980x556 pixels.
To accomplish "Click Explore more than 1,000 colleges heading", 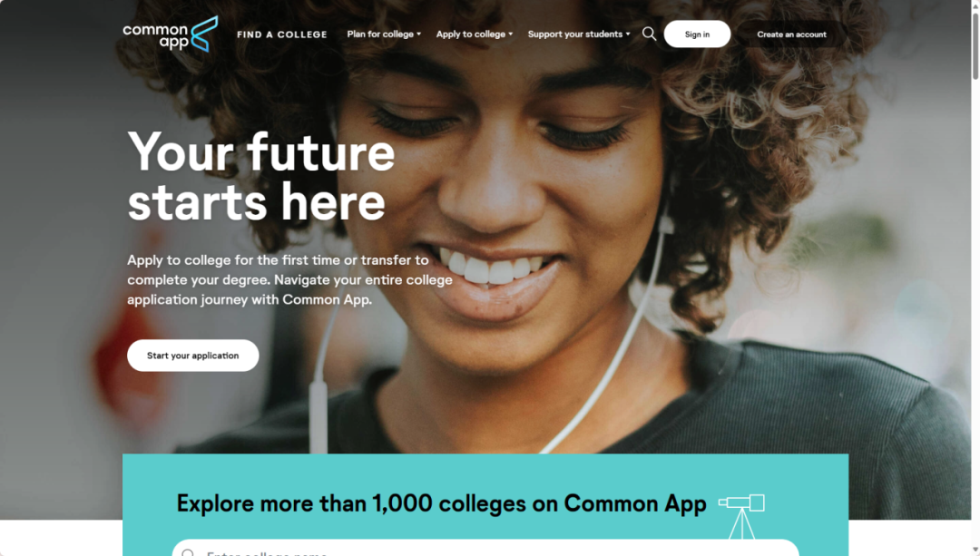I will pyautogui.click(x=441, y=503).
